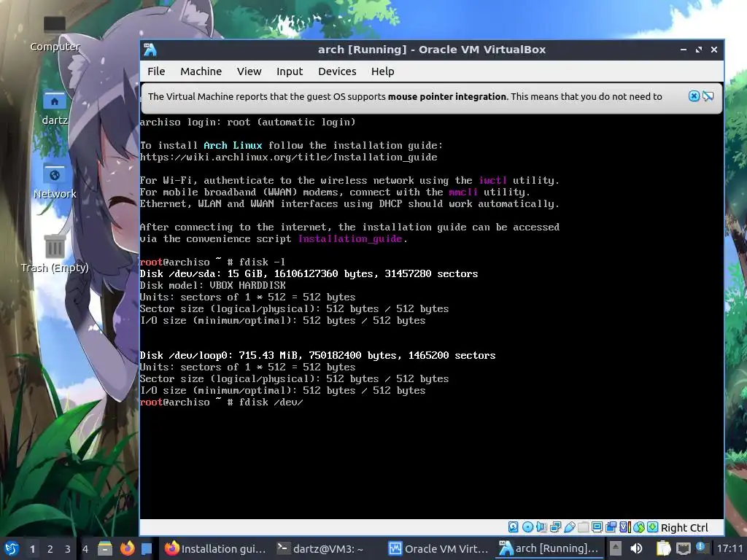The image size is (747, 560).
Task: Click the volume speaker tray icon
Action: pyautogui.click(x=636, y=548)
